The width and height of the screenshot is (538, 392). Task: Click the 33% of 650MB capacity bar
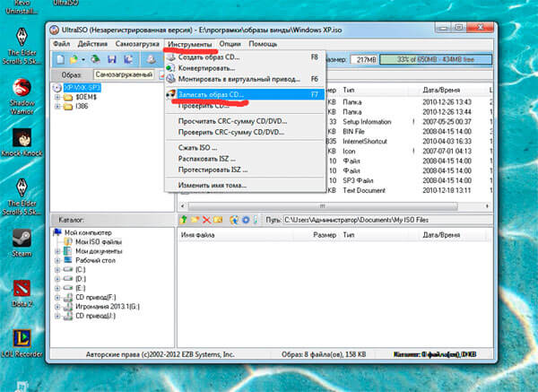436,60
